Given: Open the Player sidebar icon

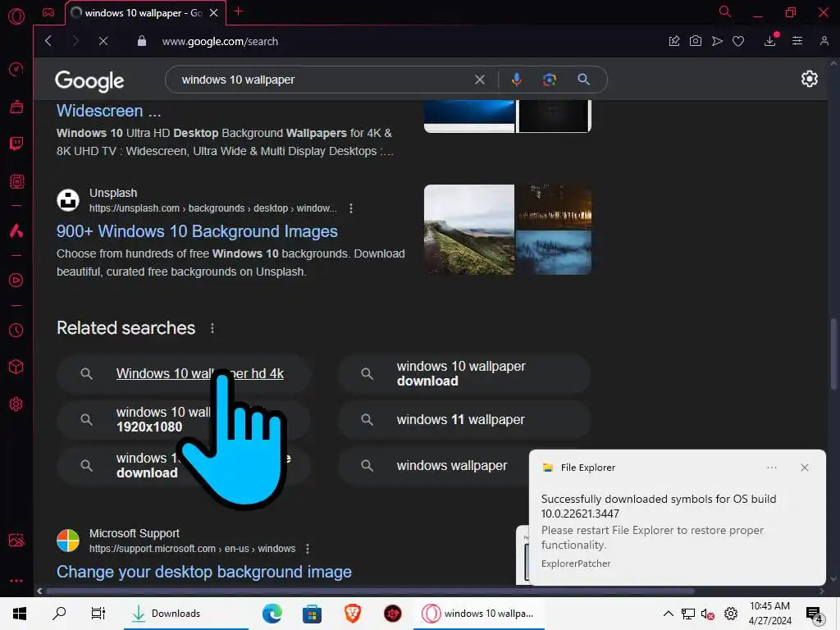Looking at the screenshot, I should [16, 281].
